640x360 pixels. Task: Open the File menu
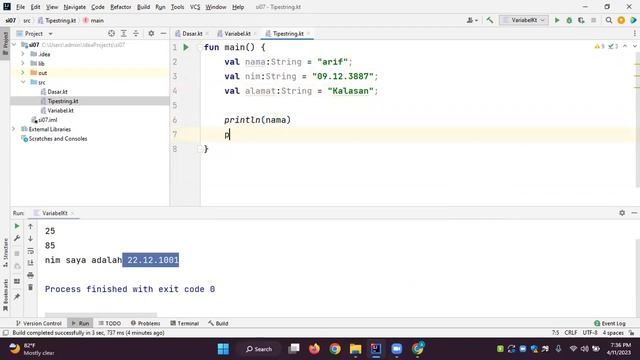pos(20,7)
